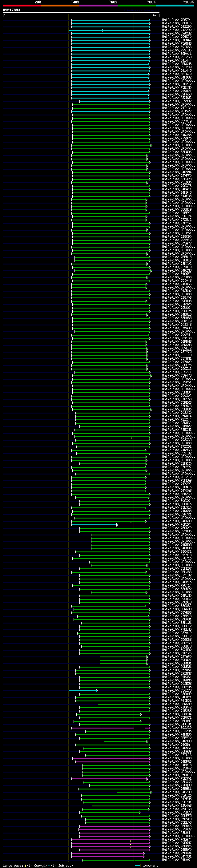Open hit UniRef100_C4YS31

click(x=177, y=856)
